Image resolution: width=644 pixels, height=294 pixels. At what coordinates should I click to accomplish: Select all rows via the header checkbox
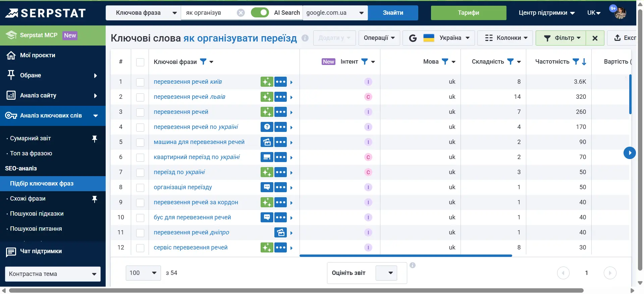tap(140, 62)
